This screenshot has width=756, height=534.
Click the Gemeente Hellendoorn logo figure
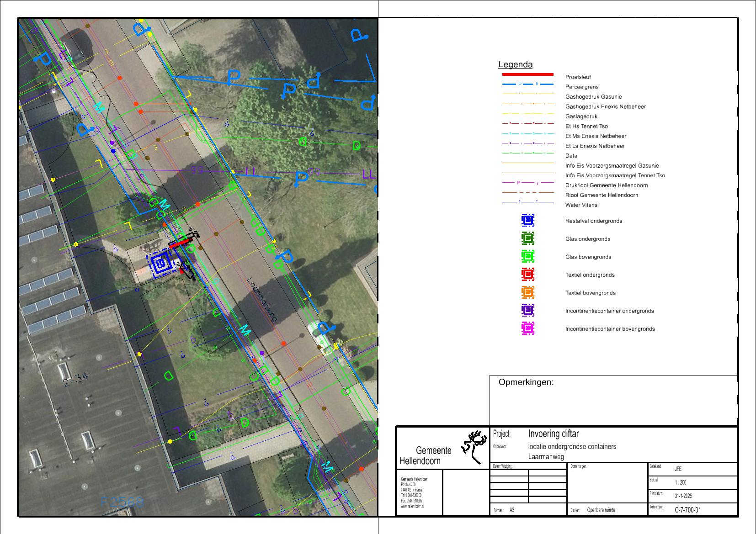pos(474,446)
